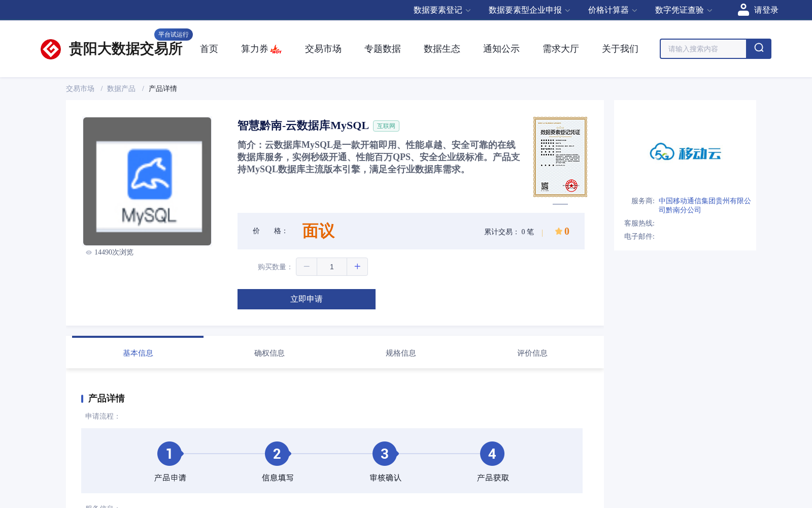Click step 4 产品获取 circle

click(x=492, y=454)
